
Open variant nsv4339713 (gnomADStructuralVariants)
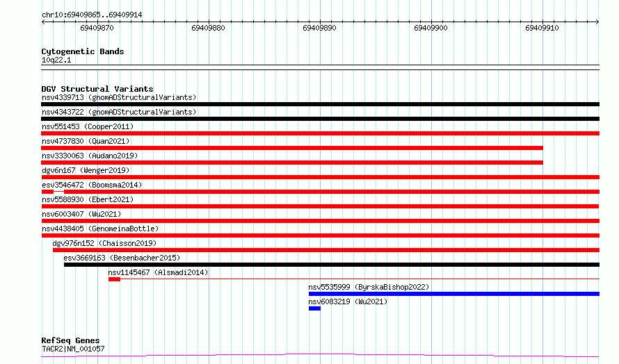coord(119,97)
